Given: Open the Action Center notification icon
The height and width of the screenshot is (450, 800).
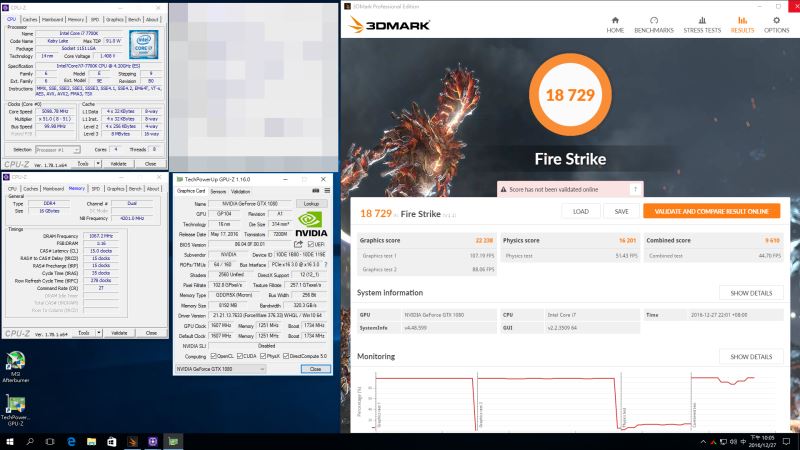Looking at the screenshot, I should click(786, 442).
